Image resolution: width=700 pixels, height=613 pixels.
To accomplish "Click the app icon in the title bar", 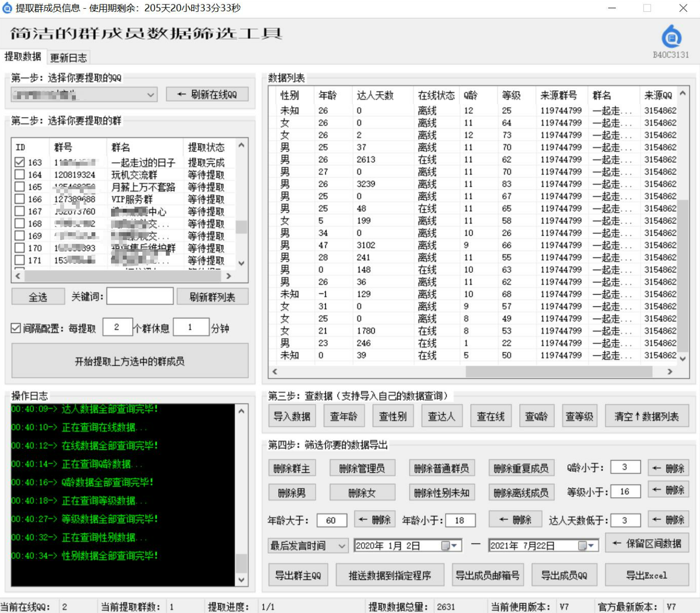I will [7, 8].
